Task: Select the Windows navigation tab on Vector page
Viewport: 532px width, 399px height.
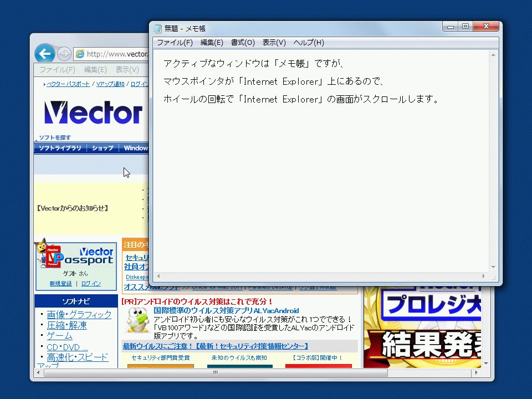Action: click(x=135, y=148)
